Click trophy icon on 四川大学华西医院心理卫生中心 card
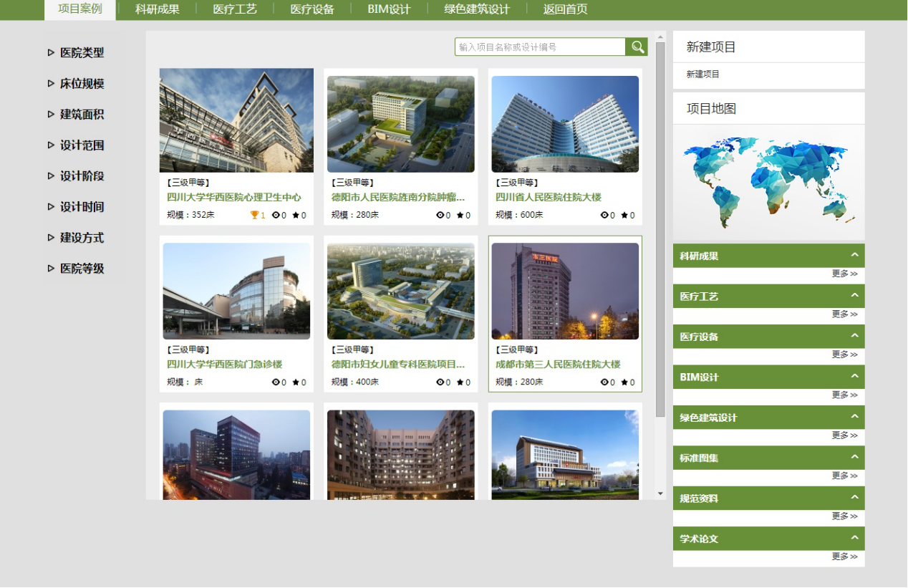 coord(254,215)
